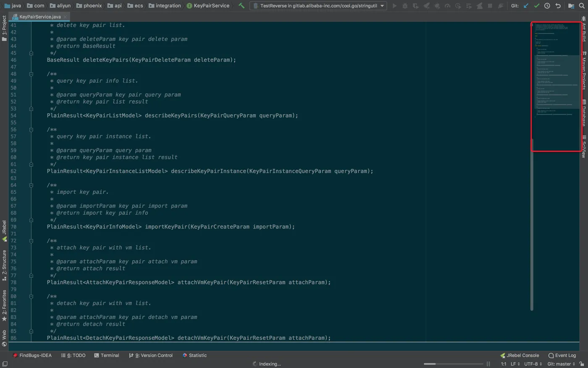Viewport: 588px width, 368px height.
Task: Click the Git update project arrow
Action: (526, 6)
